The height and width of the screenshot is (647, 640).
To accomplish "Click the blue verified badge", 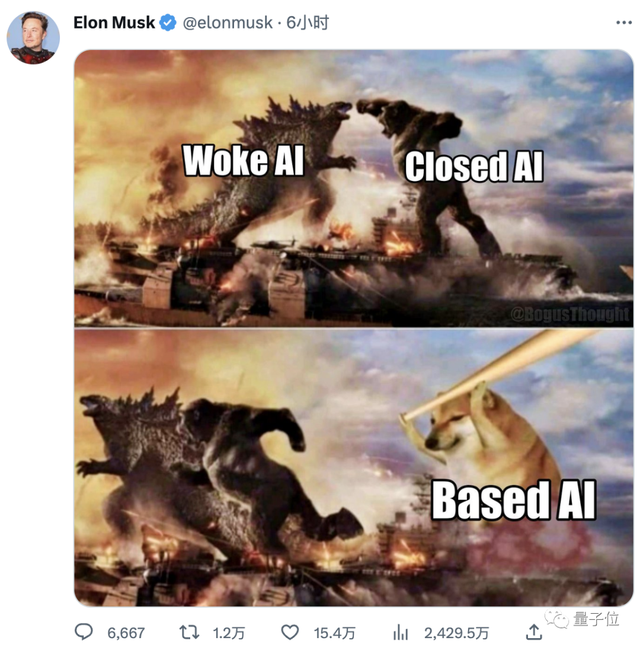I will (x=168, y=23).
